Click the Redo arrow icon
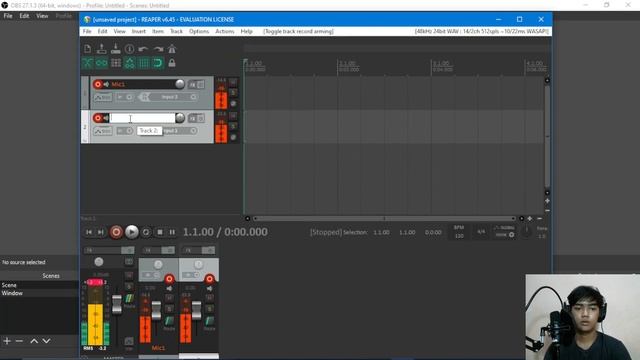Image resolution: width=640 pixels, height=360 pixels. click(x=158, y=49)
